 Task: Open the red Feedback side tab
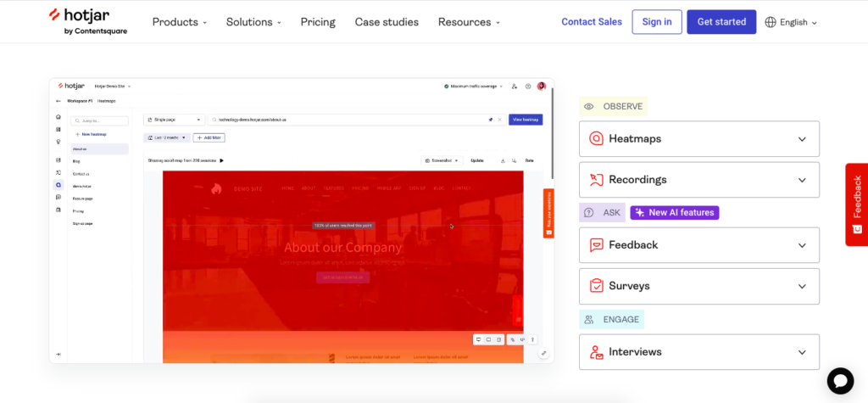(x=856, y=204)
